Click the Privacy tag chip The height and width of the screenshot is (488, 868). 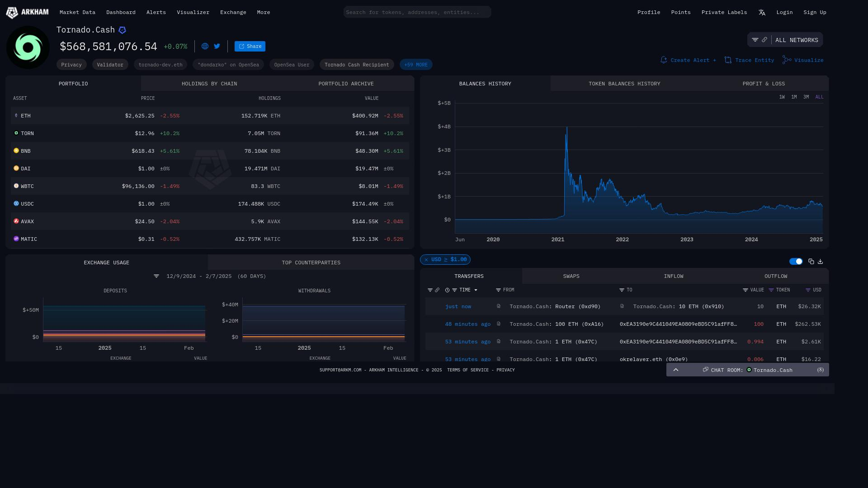click(71, 65)
